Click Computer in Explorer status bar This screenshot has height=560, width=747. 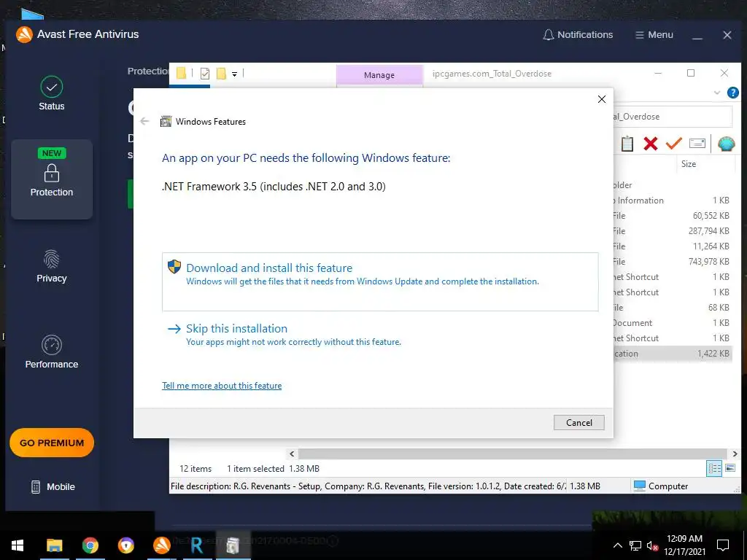(661, 486)
